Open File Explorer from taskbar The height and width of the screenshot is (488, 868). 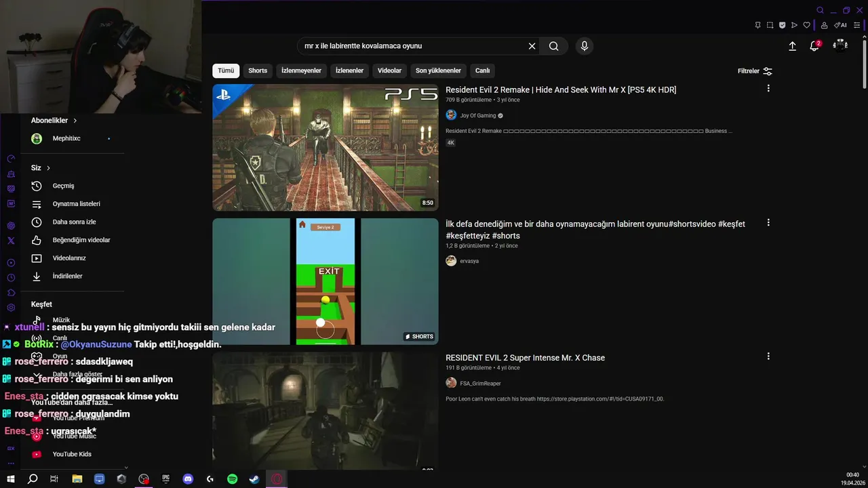tap(77, 479)
